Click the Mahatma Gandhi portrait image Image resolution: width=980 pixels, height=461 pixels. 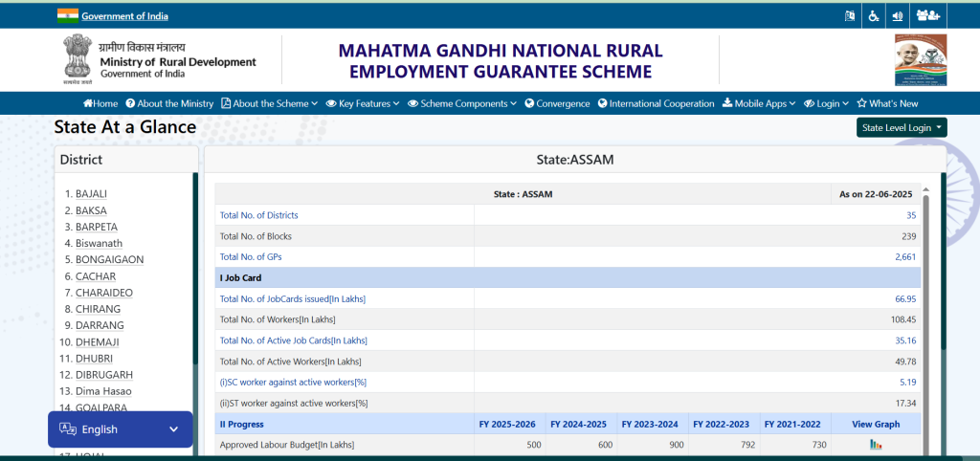click(921, 60)
